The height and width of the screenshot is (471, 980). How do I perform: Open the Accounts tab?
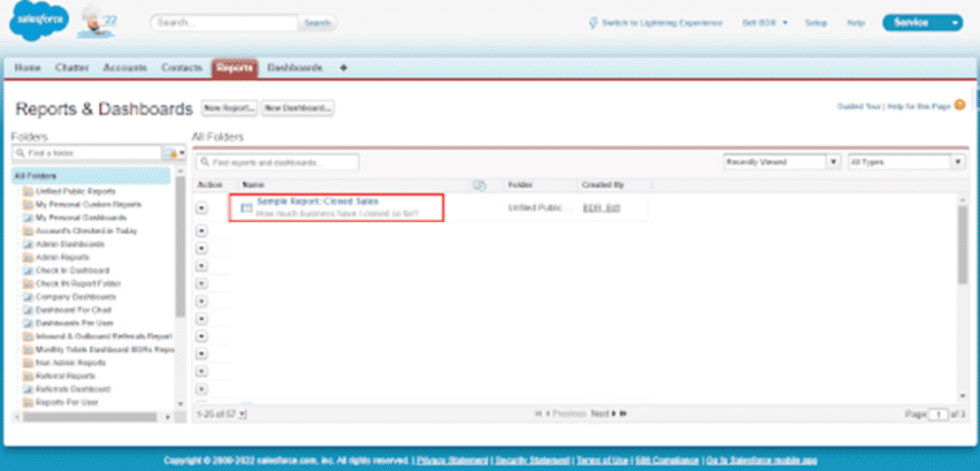(x=125, y=68)
